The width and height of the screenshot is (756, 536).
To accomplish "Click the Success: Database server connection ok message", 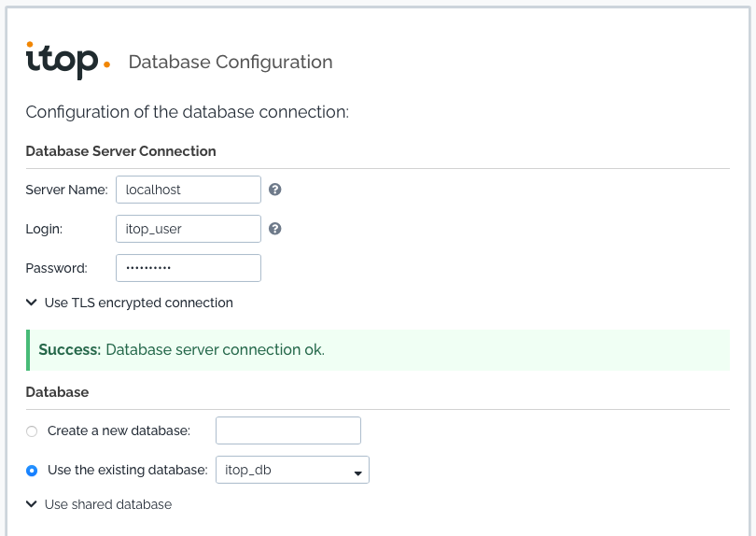I will [378, 350].
